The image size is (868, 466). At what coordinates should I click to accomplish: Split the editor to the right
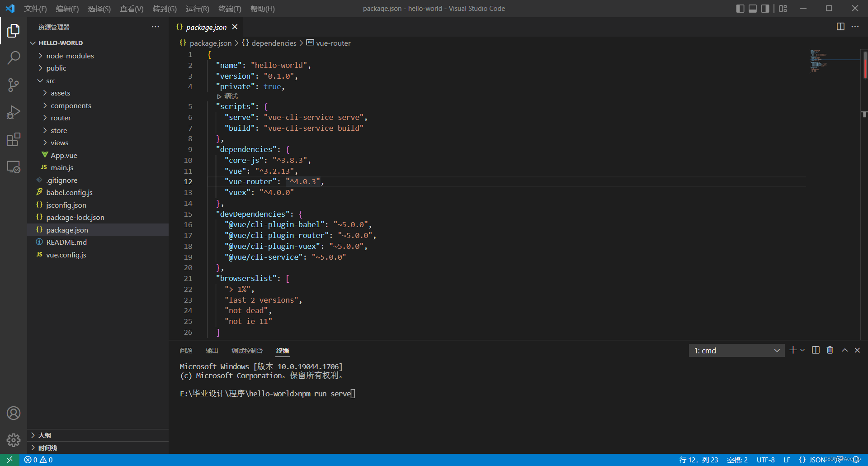tap(840, 27)
